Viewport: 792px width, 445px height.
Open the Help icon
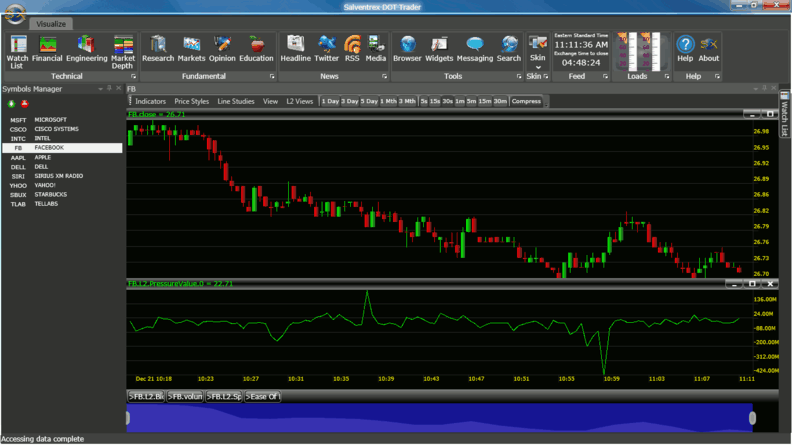[685, 49]
